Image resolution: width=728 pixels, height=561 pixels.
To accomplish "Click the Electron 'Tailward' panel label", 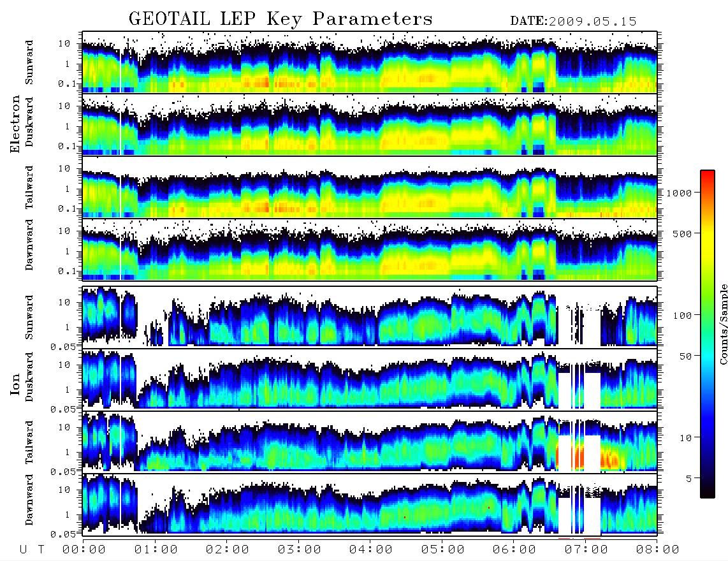I will point(29,187).
